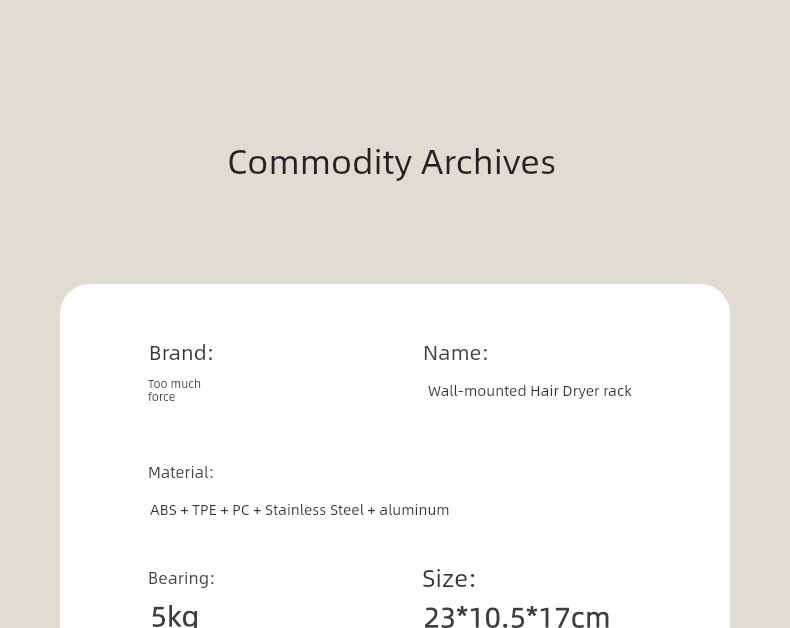Click the TPE text in materials
This screenshot has height=628, width=790.
204,510
